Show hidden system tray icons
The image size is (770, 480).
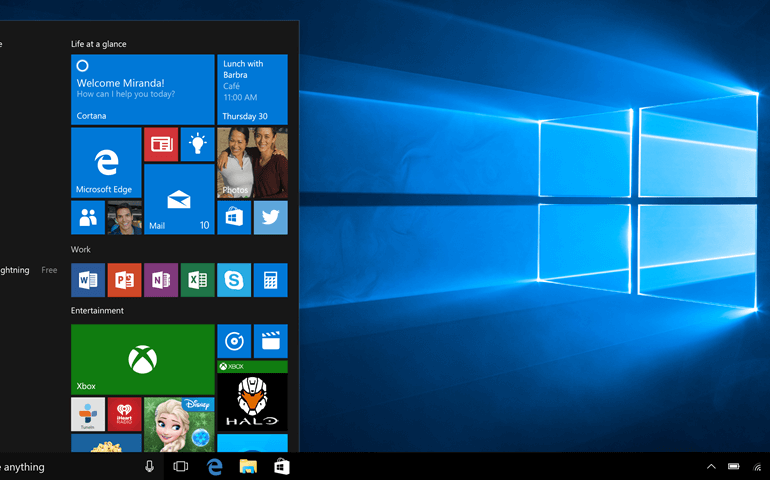(711, 467)
